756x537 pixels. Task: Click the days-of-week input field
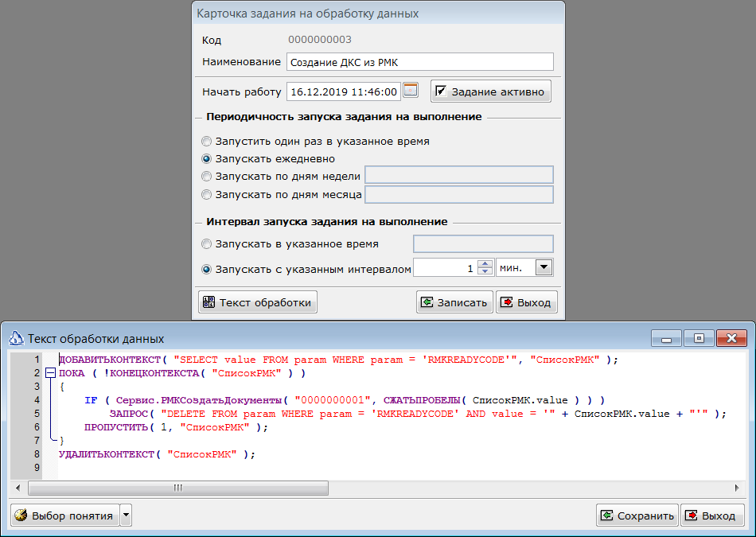coord(459,175)
